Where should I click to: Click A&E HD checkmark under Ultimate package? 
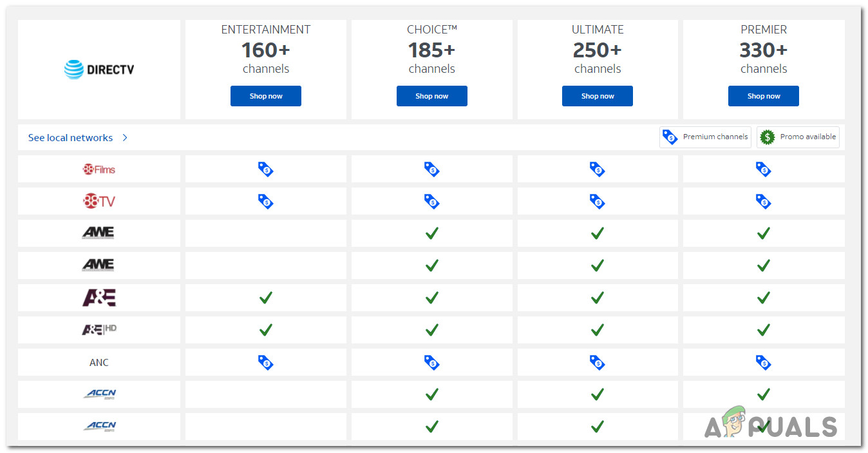tap(598, 330)
